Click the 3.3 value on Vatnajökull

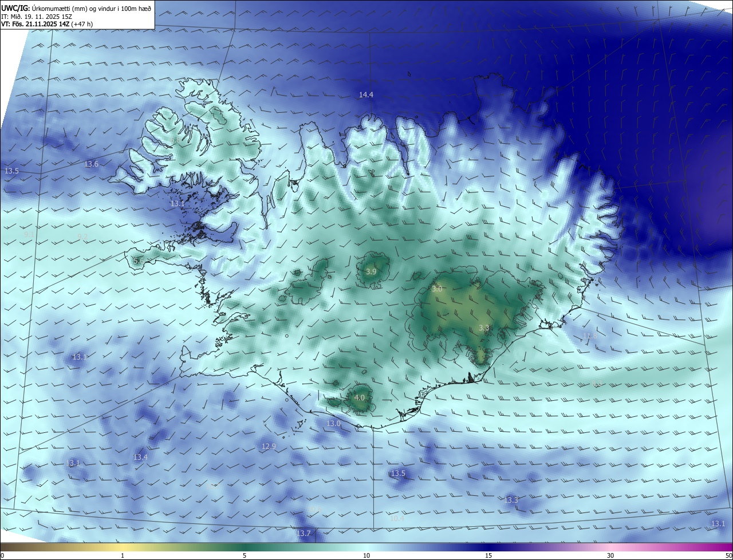484,328
